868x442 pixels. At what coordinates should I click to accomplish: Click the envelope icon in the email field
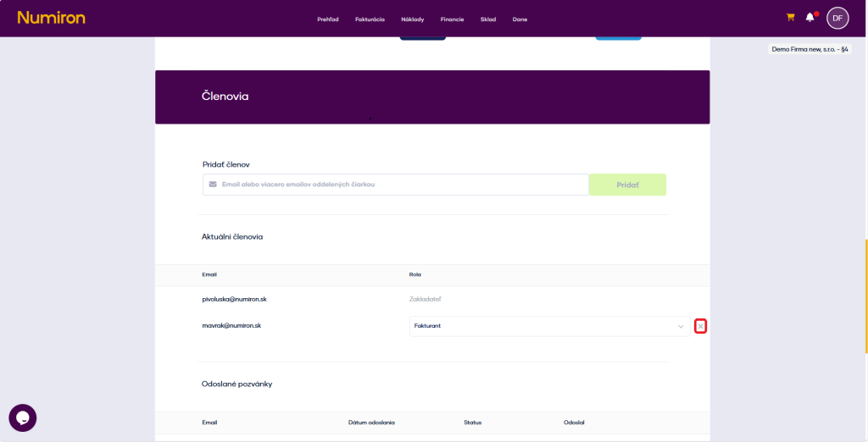[212, 185]
